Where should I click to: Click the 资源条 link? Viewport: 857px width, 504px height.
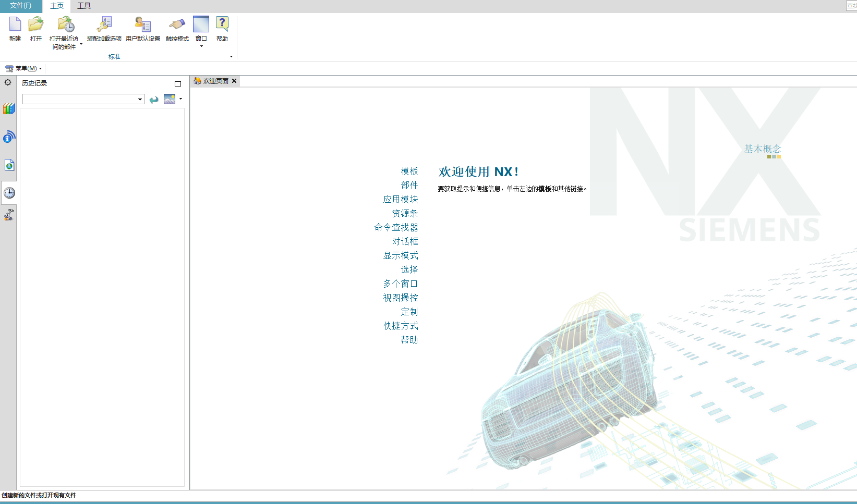coord(405,213)
